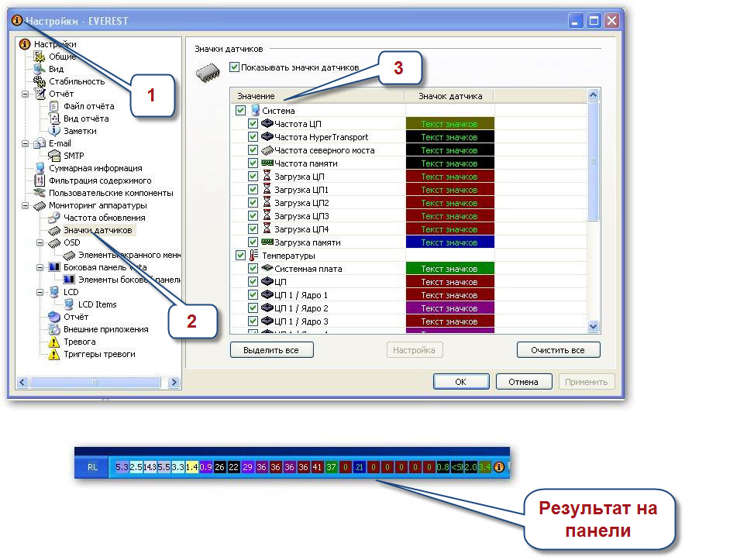This screenshot has height=560, width=730.
Task: Select the Частота северного моста row text
Action: pyautogui.click(x=325, y=150)
